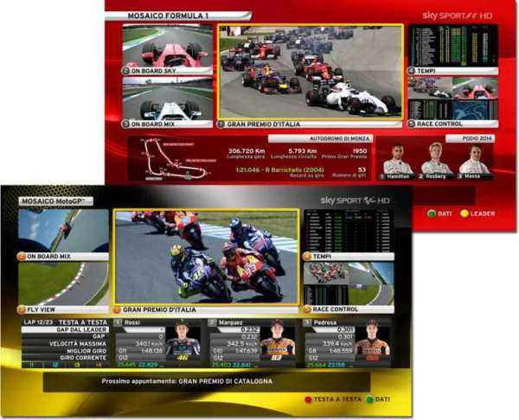Click the sky SPORT MotoGP HD logo
Viewport: 519px width, 420px height.
pyautogui.click(x=355, y=200)
